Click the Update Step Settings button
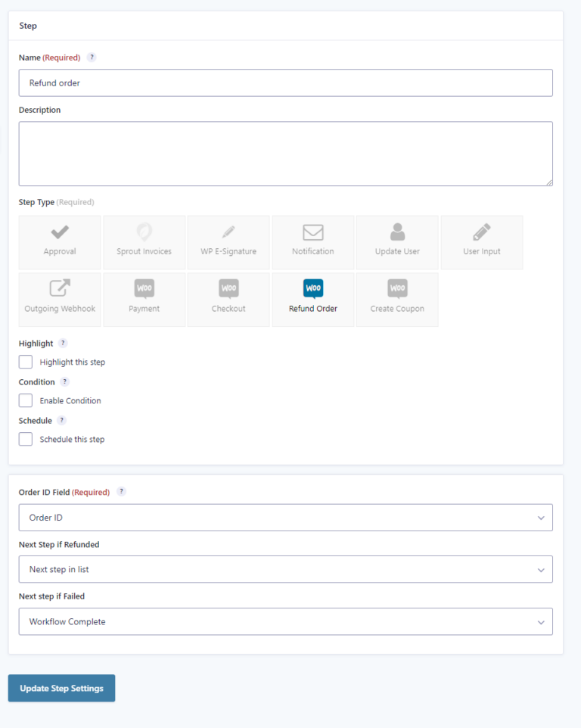This screenshot has height=728, width=581. (x=61, y=688)
